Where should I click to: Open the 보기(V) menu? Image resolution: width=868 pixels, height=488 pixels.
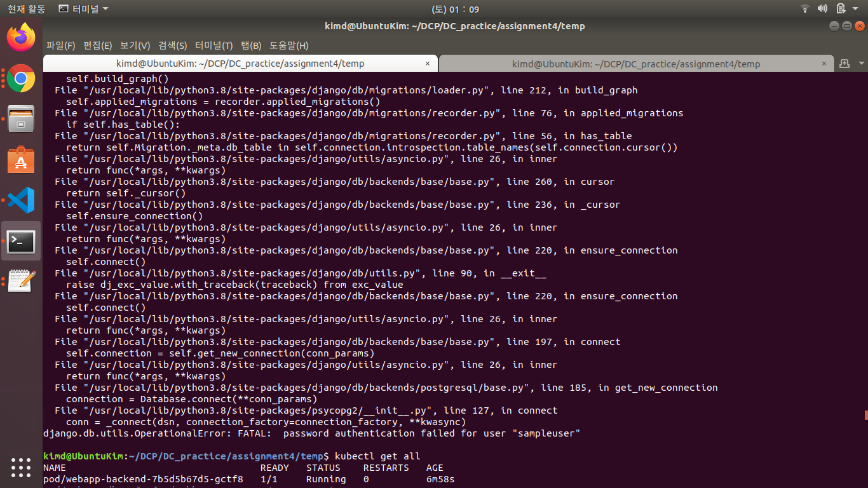(135, 46)
